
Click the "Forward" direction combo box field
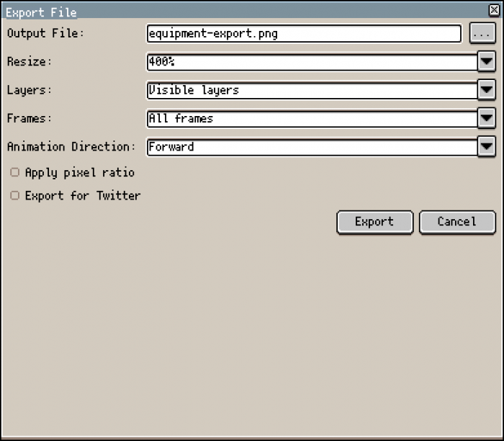(311, 146)
